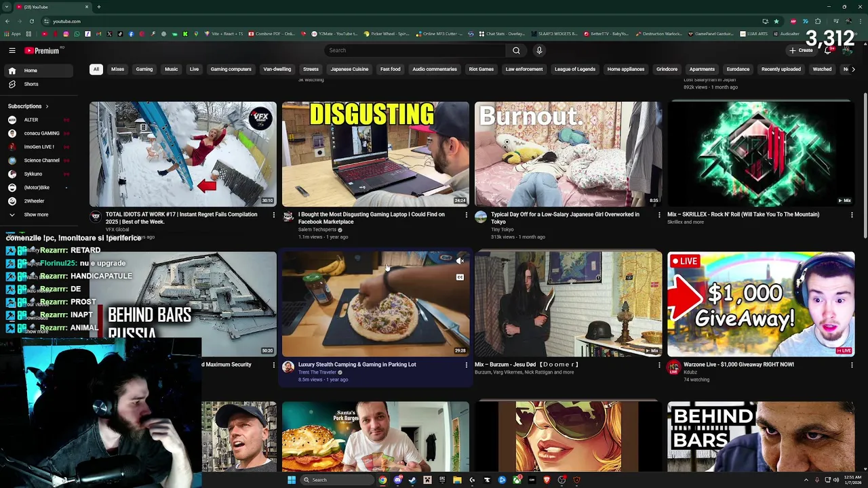868x488 pixels.
Task: Open File Explorer from the taskbar
Action: [x=457, y=480]
